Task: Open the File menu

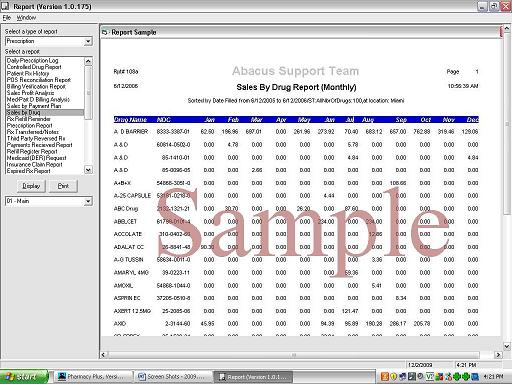Action: click(x=7, y=18)
